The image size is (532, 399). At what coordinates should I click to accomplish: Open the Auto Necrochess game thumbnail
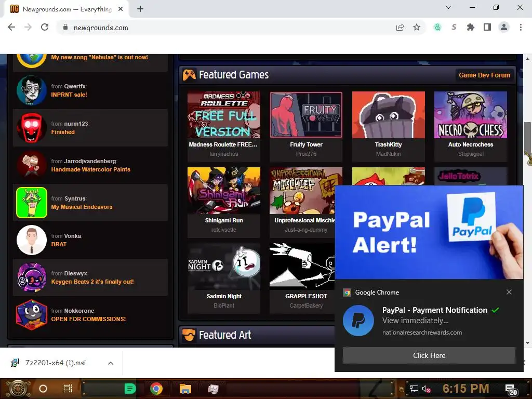pyautogui.click(x=471, y=115)
